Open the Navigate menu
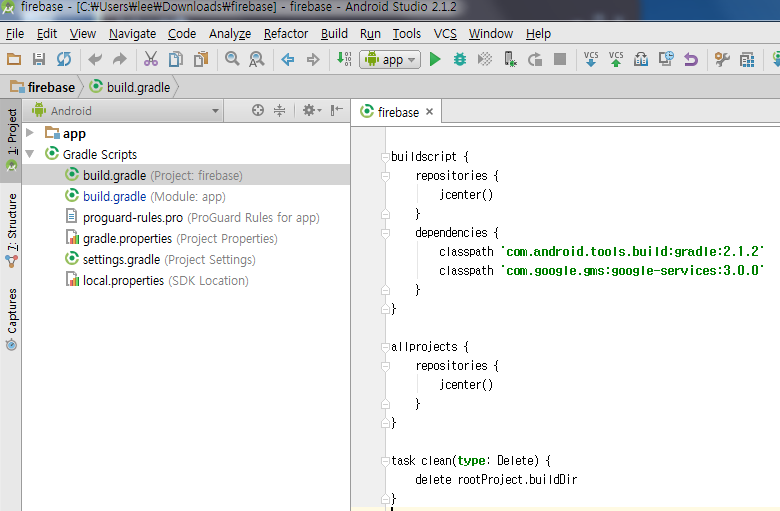This screenshot has height=511, width=780. 132,34
